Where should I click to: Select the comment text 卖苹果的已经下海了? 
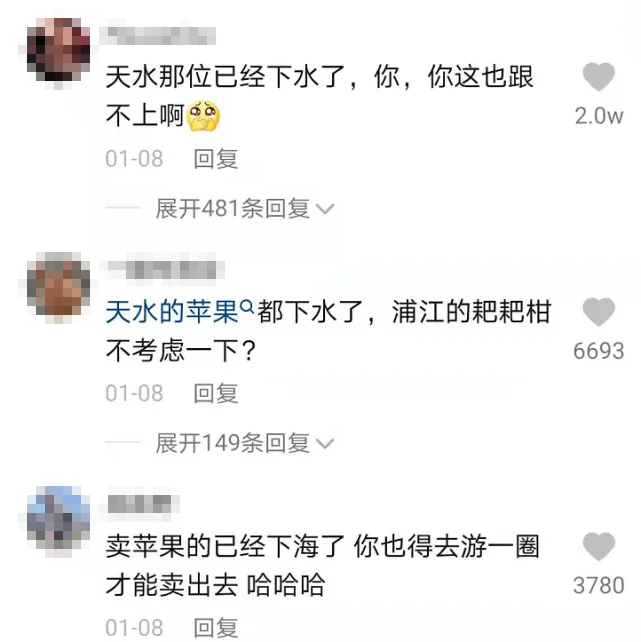pyautogui.click(x=225, y=546)
